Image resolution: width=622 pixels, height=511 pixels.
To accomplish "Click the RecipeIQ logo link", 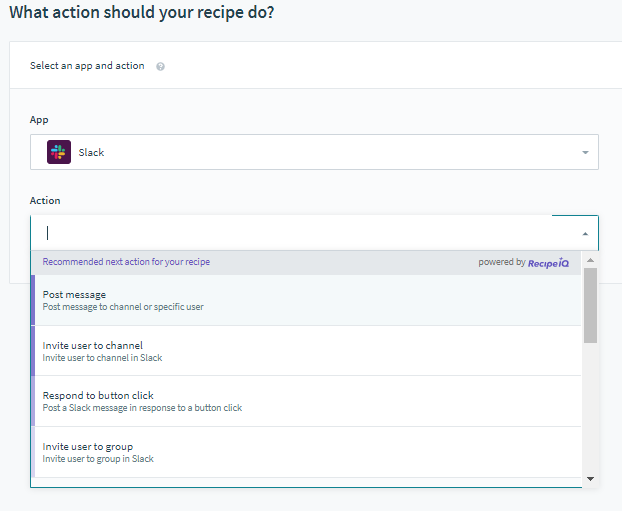I will [x=548, y=263].
